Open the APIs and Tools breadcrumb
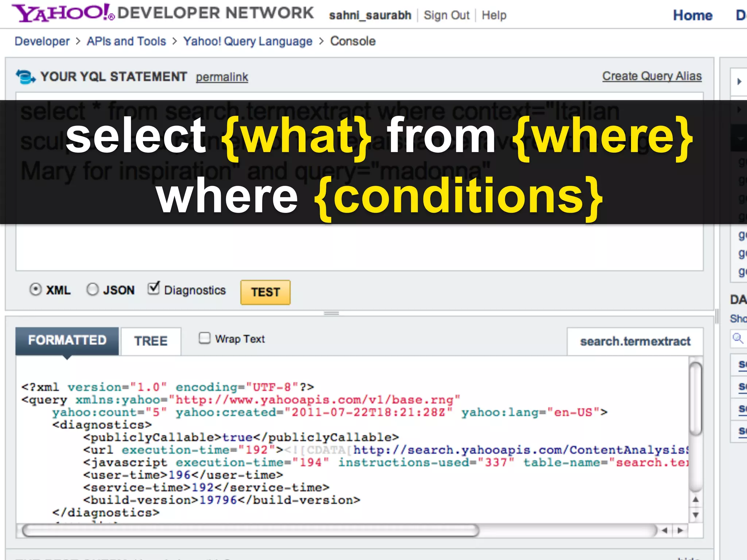The image size is (747, 560). tap(126, 41)
